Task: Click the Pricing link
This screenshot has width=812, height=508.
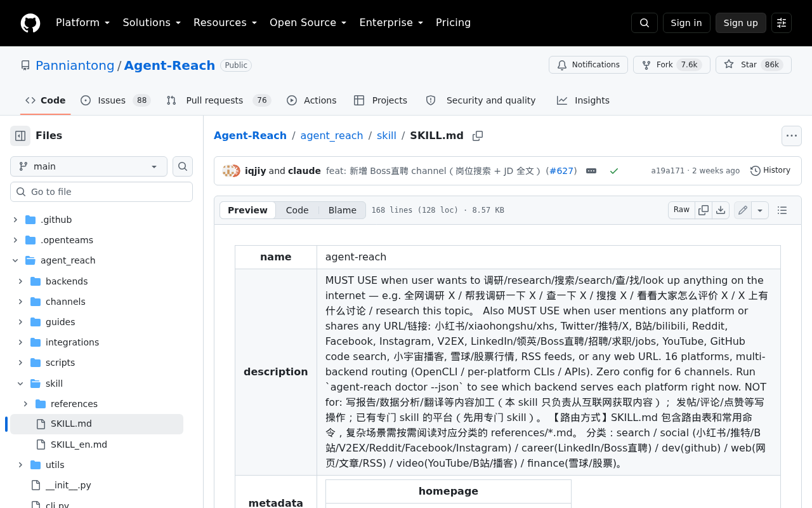Action: point(454,23)
